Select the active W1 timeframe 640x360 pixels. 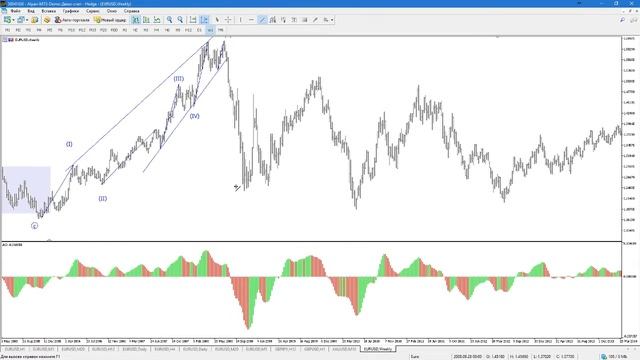(x=210, y=30)
